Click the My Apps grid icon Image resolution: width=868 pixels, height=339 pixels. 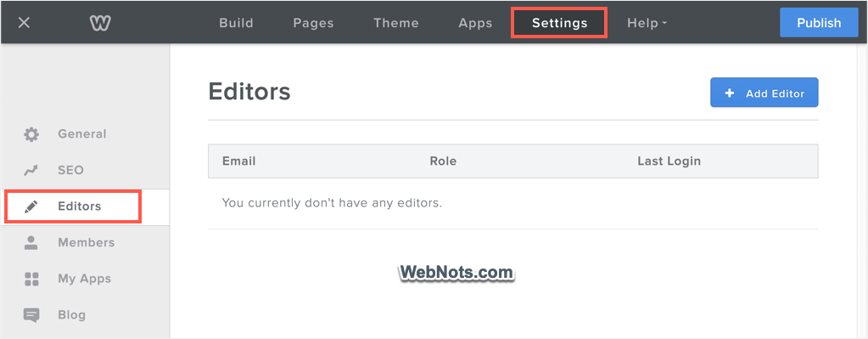coord(31,279)
